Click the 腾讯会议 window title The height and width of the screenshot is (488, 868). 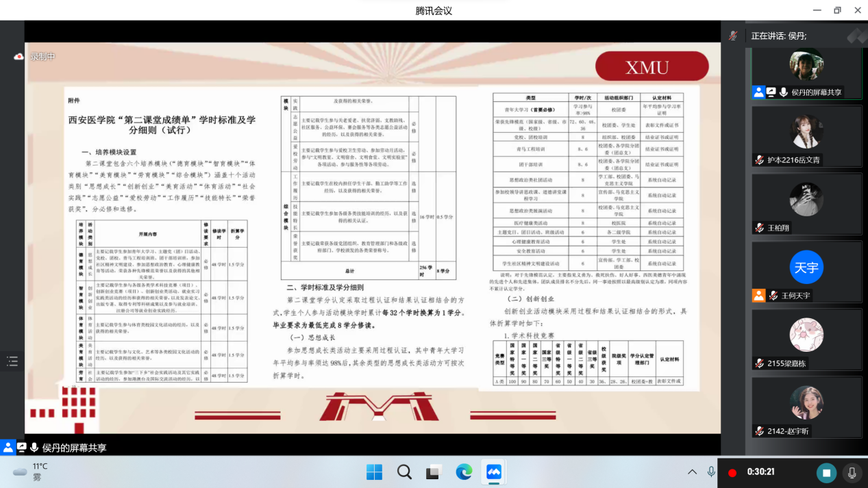point(434,10)
